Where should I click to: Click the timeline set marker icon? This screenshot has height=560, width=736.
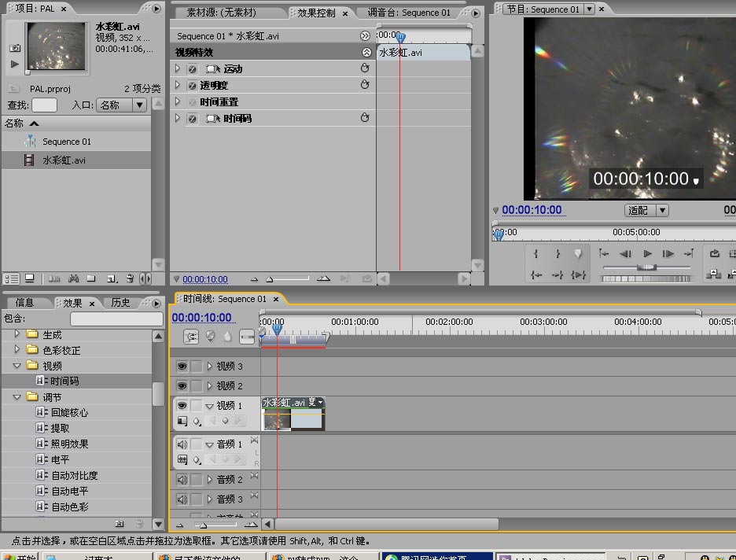click(228, 337)
